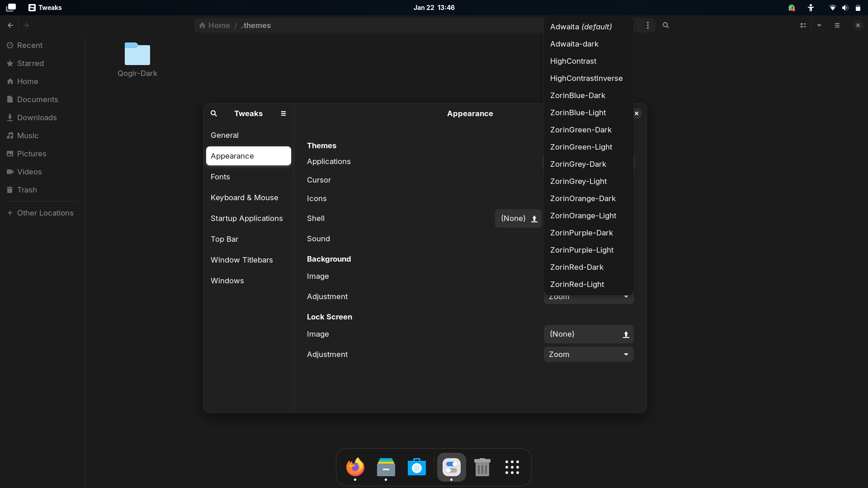
Task: Go back in the Files window
Action: click(x=10, y=25)
